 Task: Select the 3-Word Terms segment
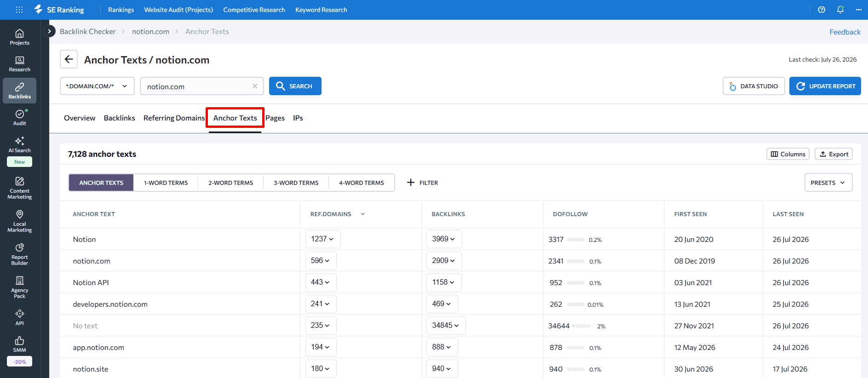296,183
